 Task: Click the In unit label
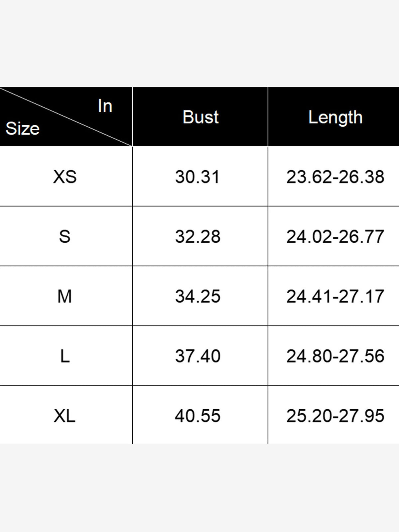point(105,106)
